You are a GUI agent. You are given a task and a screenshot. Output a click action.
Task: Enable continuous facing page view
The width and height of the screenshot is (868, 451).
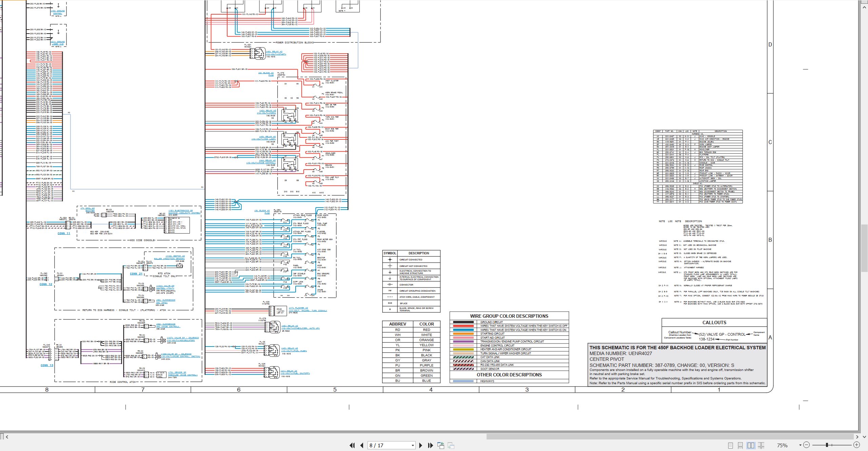click(x=761, y=445)
